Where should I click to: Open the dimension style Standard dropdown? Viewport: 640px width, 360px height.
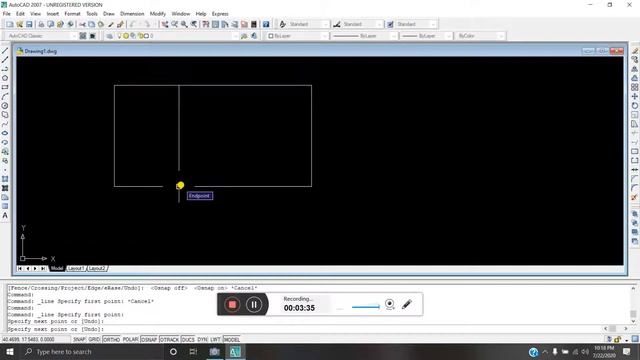[x=362, y=24]
